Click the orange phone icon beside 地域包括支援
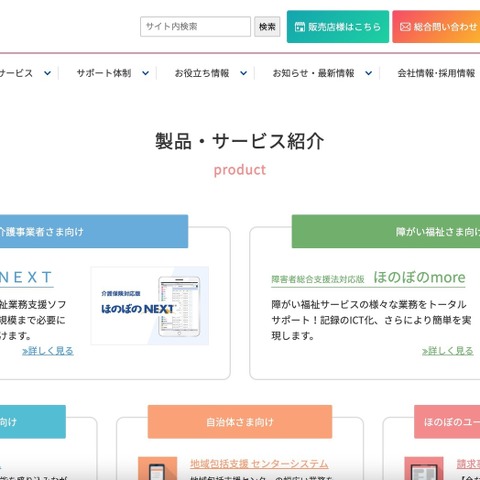Image resolution: width=480 pixels, height=480 pixels. [158, 469]
